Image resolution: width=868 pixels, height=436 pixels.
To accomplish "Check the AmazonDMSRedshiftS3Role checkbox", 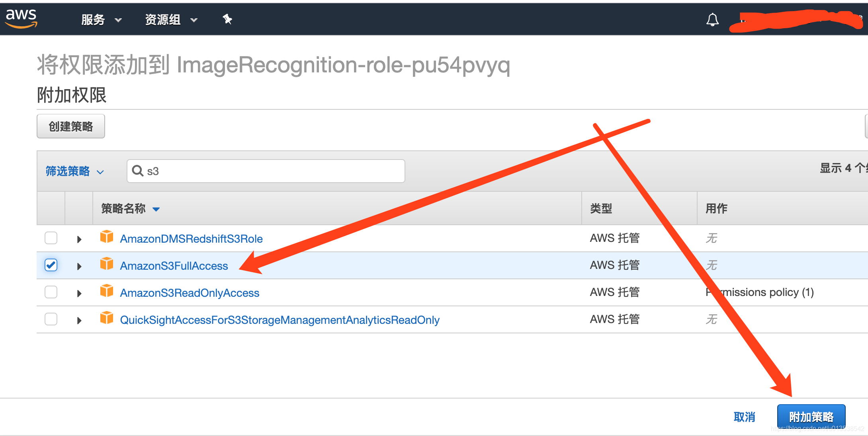I will [x=51, y=238].
